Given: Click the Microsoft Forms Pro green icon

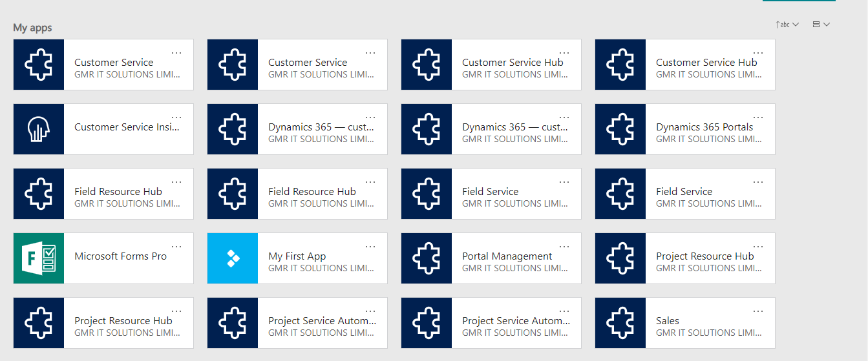Looking at the screenshot, I should point(39,258).
